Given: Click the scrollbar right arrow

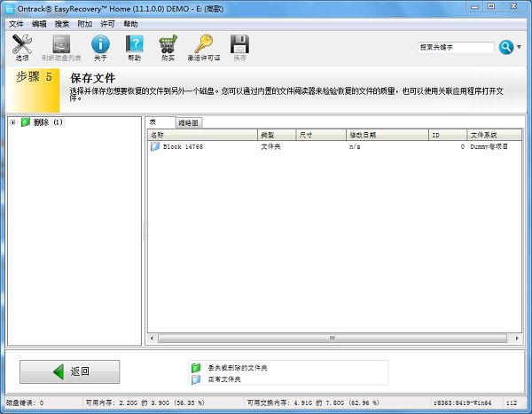Looking at the screenshot, I should (x=517, y=339).
